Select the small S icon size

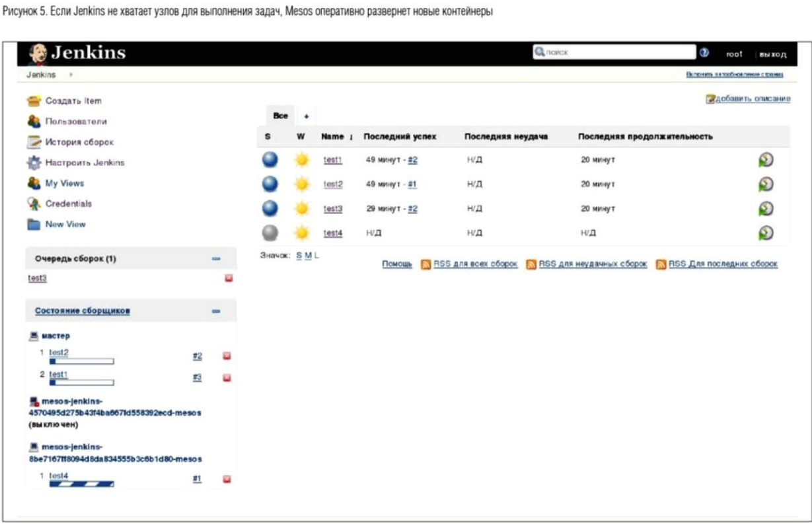point(299,256)
